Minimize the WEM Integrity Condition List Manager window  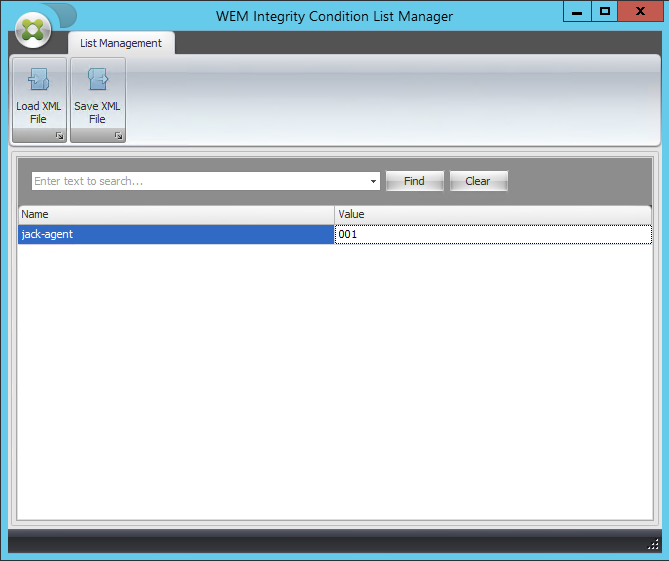click(577, 11)
